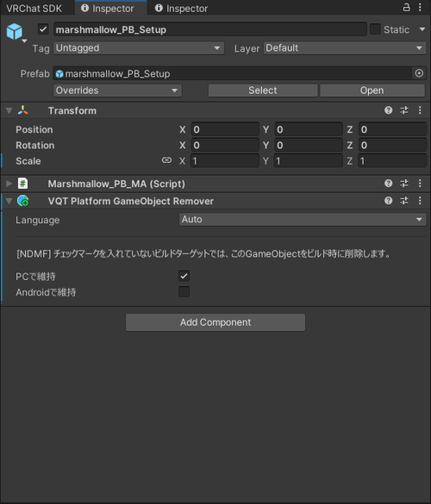Open the Tag dropdown showing Untagged
The image size is (431, 504).
point(139,48)
